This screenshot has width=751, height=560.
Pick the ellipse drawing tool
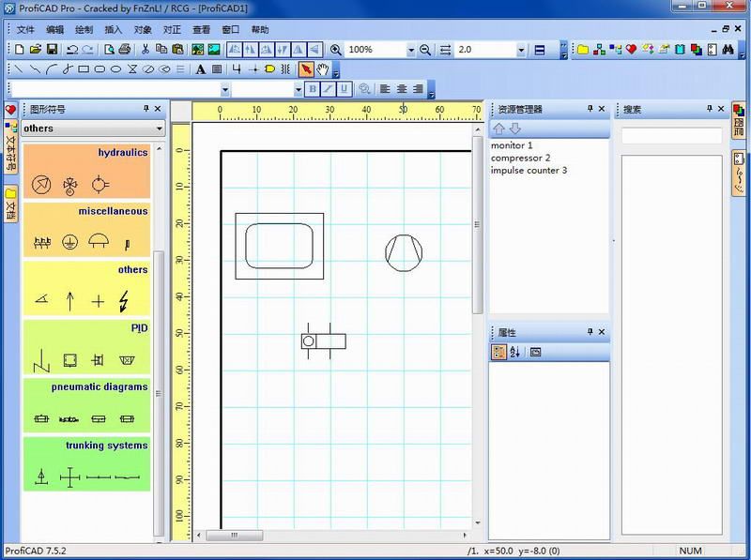pyautogui.click(x=116, y=68)
